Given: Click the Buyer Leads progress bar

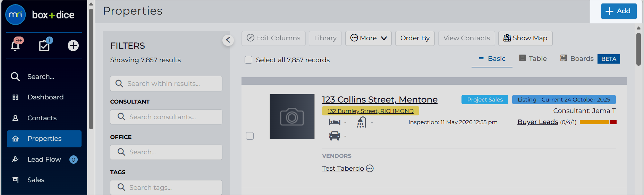Looking at the screenshot, I should [598, 122].
